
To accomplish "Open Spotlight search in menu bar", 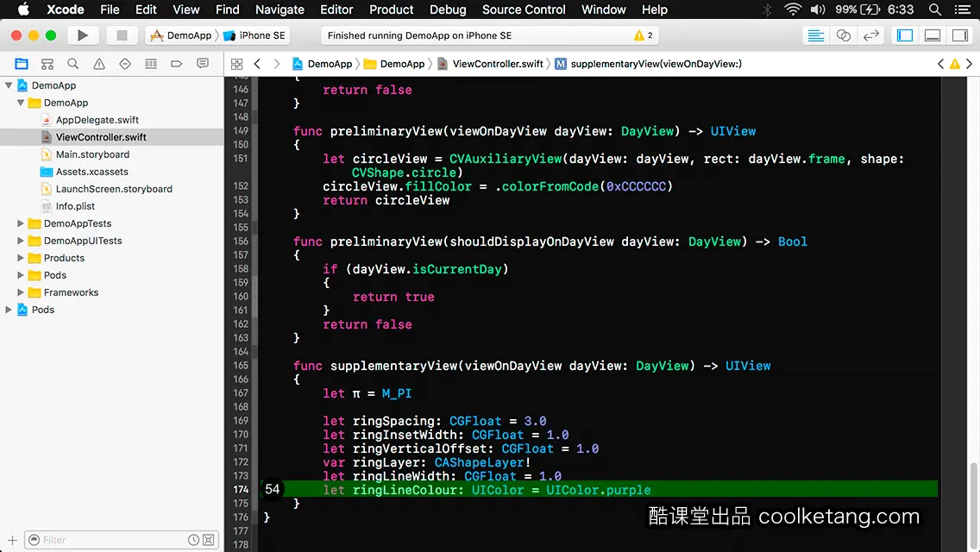I will [x=935, y=9].
